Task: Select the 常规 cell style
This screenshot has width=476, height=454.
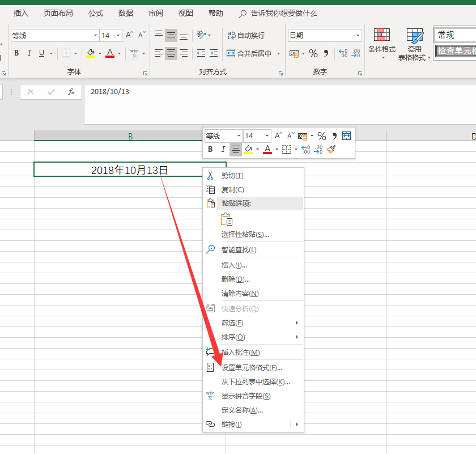Action: (455, 35)
